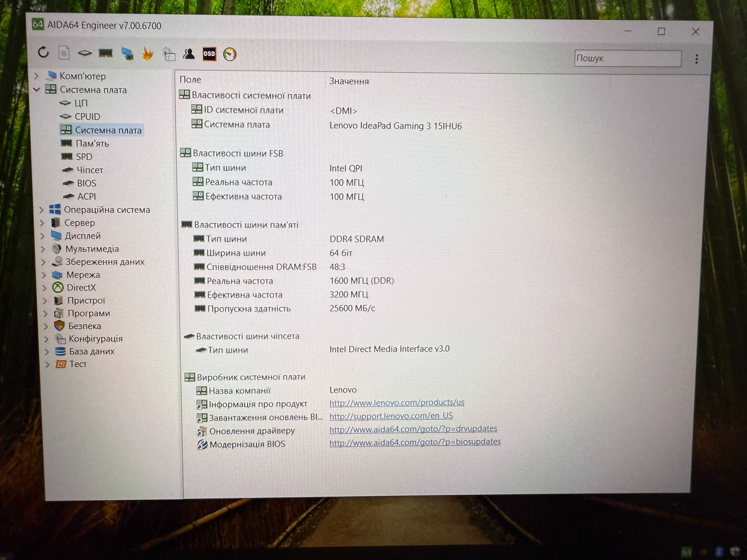Collapse the Системна плата parent node
The image size is (747, 560).
pos(37,90)
